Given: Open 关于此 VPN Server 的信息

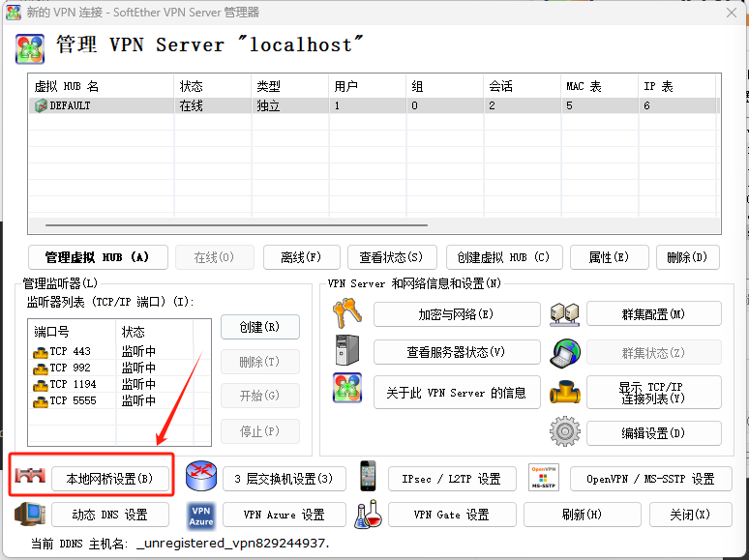Looking at the screenshot, I should tap(457, 392).
